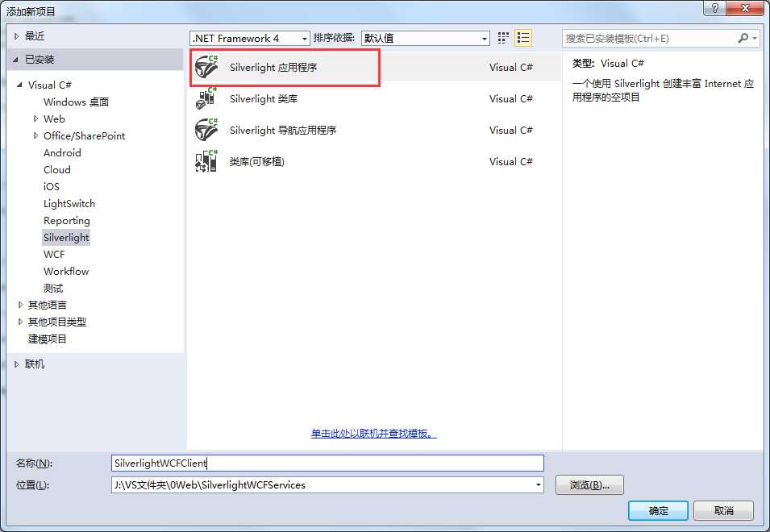This screenshot has height=532, width=770.
Task: Select 建模项目 in the tree
Action: (x=47, y=339)
